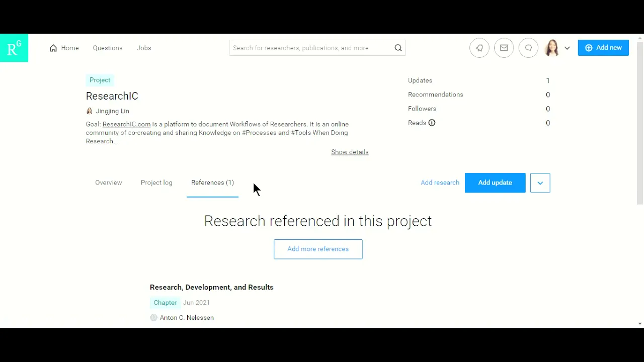Open the Jobs menu item

tap(144, 48)
